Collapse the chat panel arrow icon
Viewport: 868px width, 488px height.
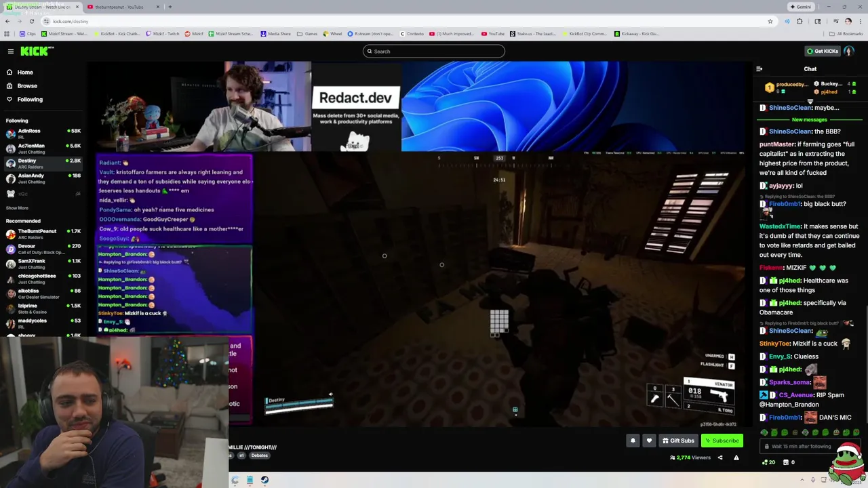(x=759, y=68)
